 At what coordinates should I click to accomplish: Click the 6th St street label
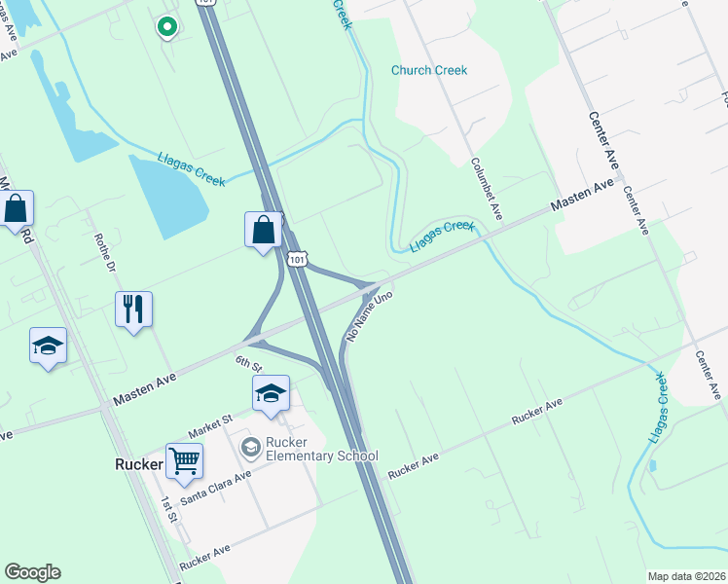point(249,363)
